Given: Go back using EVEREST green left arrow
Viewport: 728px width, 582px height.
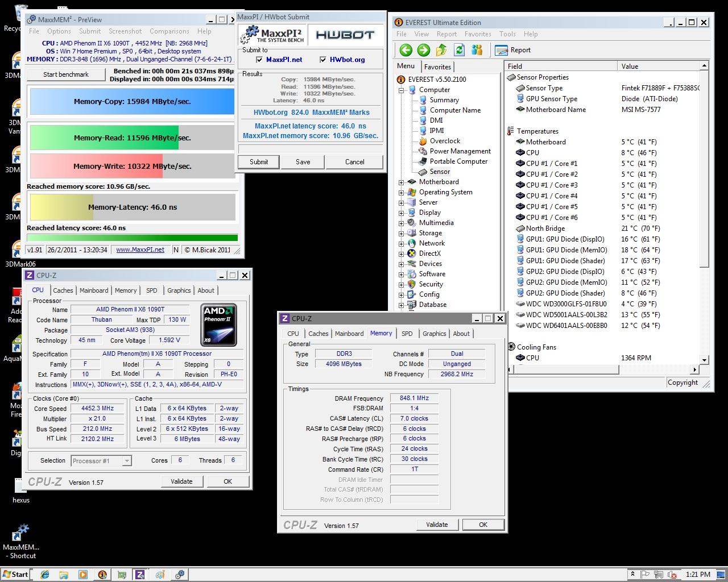Looking at the screenshot, I should [x=406, y=50].
